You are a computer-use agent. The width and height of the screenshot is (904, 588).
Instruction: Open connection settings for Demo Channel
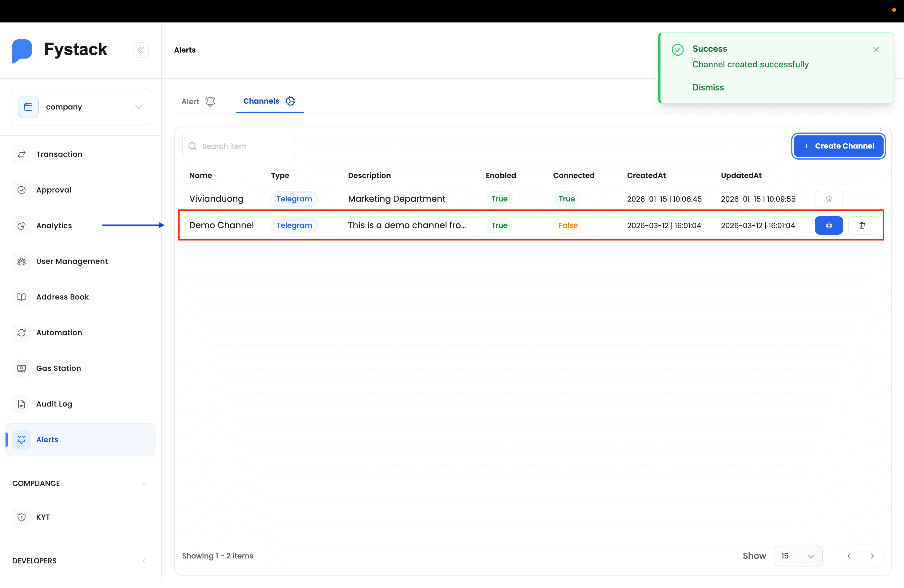click(829, 225)
